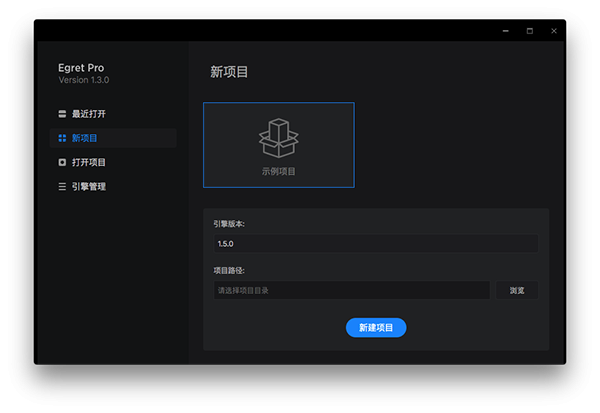Click the blue 新建项目 button
This screenshot has height=413, width=600.
376,327
